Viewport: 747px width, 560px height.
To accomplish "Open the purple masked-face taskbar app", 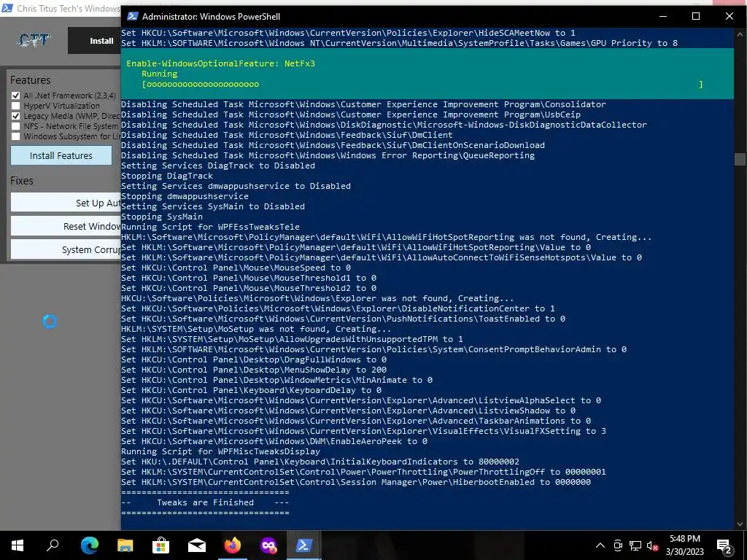I will 268,545.
